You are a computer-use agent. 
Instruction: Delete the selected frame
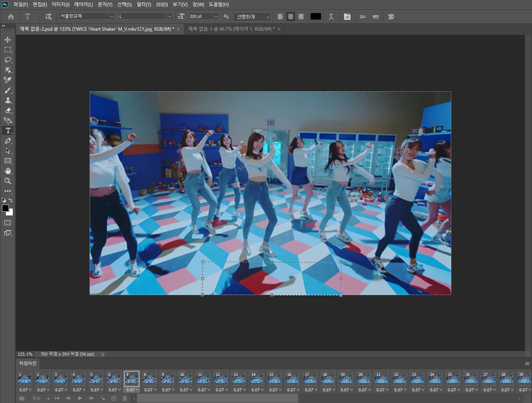(x=125, y=398)
